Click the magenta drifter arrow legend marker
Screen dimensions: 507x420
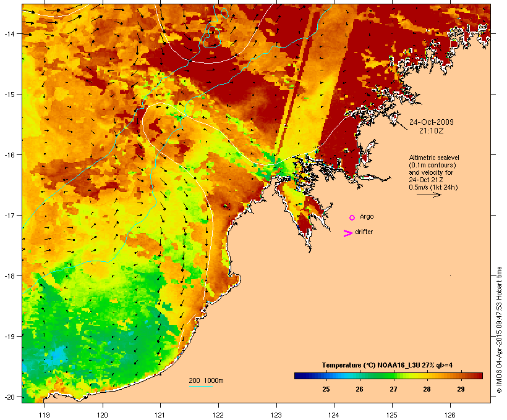(347, 233)
